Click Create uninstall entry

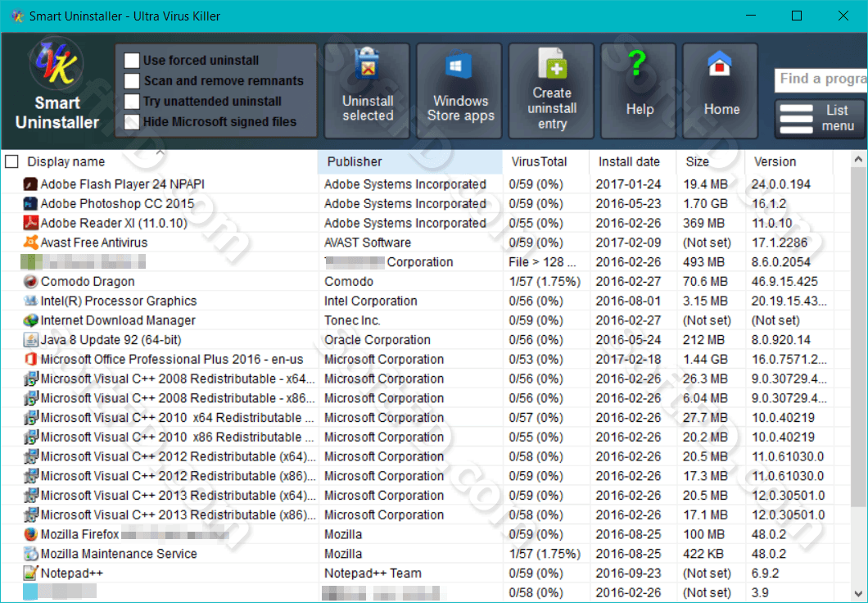pos(551,91)
